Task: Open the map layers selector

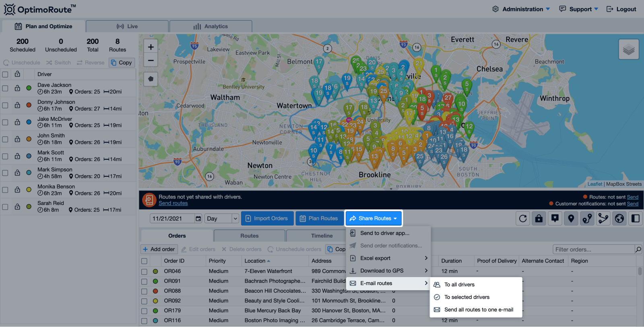Action: [629, 50]
